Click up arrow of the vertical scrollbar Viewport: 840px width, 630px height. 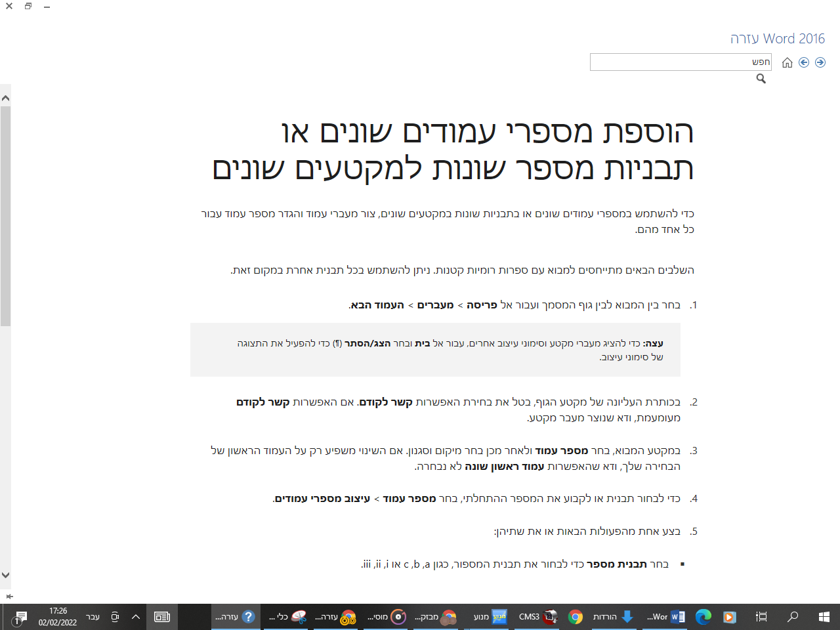tap(5, 98)
